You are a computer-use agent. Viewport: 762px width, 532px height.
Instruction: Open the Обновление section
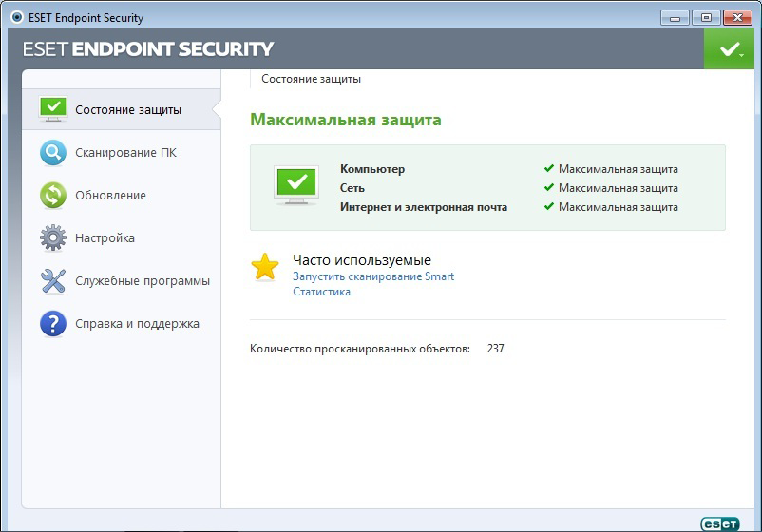pyautogui.click(x=110, y=196)
